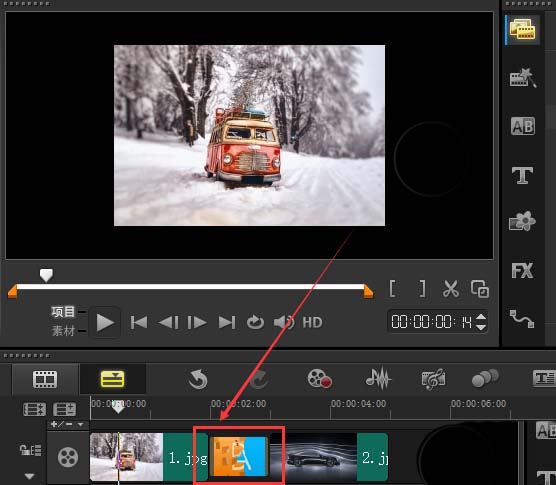This screenshot has height=485, width=556.
Task: Click ruler at 00:00:06:00
Action: (x=478, y=404)
